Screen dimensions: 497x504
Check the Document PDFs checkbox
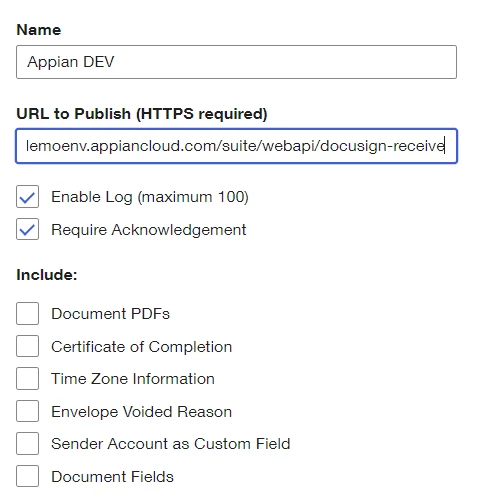point(27,314)
